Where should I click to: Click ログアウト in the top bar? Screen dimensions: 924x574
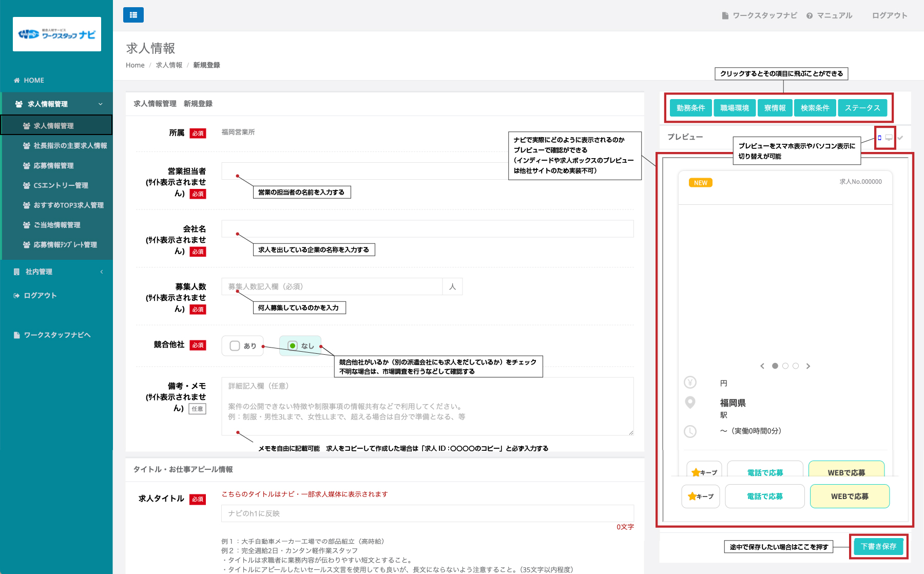point(889,15)
